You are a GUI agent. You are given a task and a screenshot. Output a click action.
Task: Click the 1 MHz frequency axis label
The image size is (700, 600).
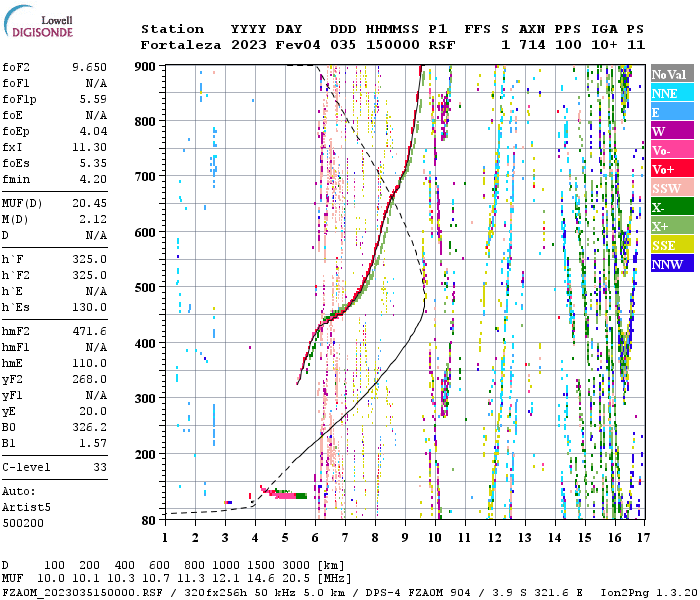point(165,538)
